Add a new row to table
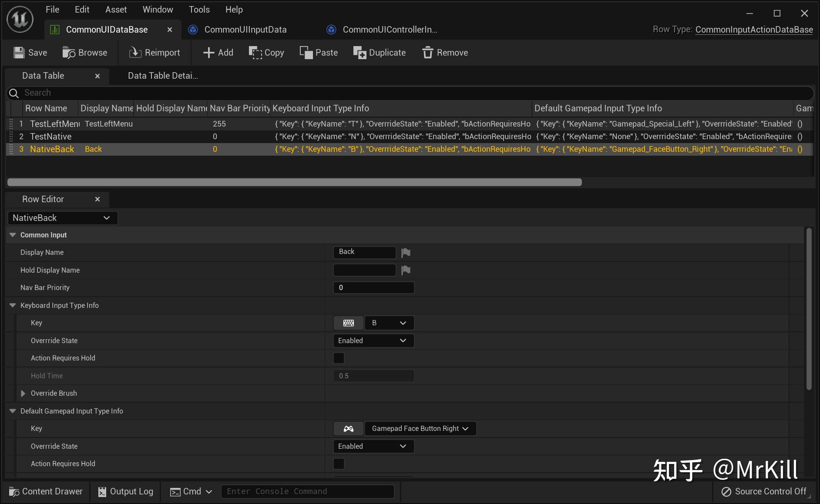The image size is (820, 504). tap(218, 53)
